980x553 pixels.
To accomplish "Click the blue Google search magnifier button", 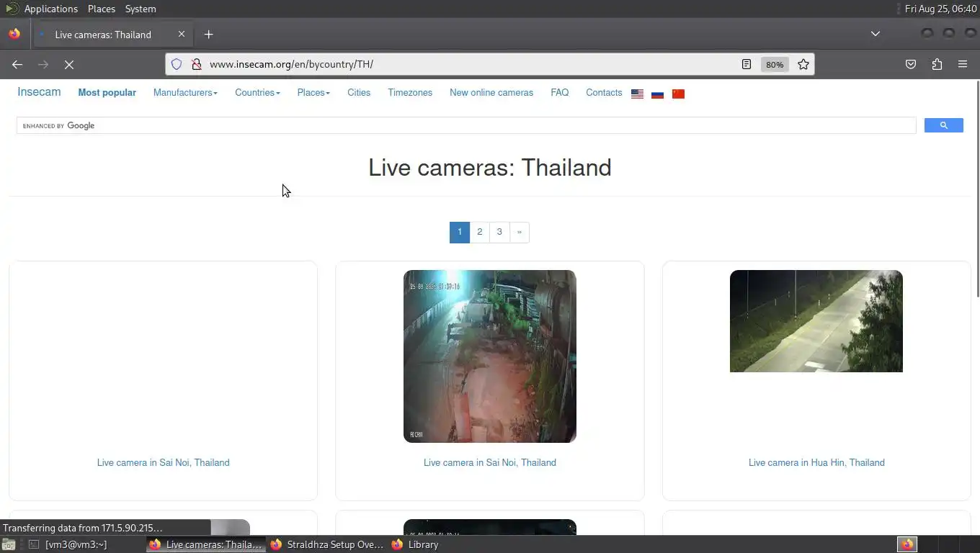I will [944, 125].
